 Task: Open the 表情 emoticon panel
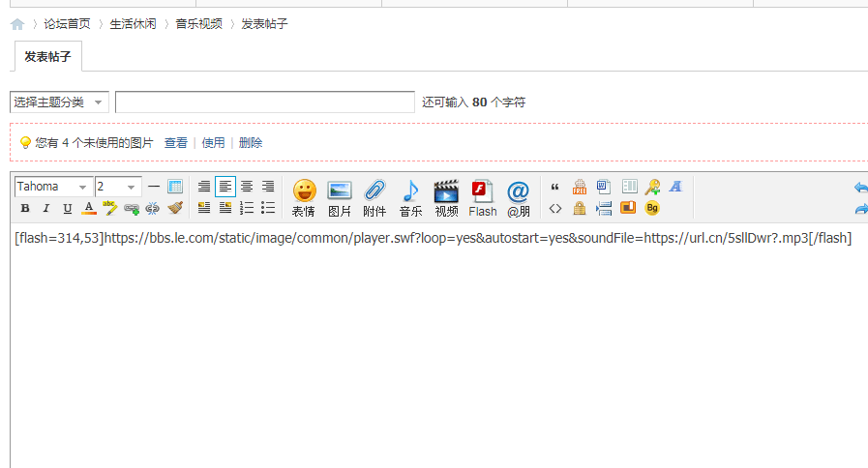click(304, 198)
